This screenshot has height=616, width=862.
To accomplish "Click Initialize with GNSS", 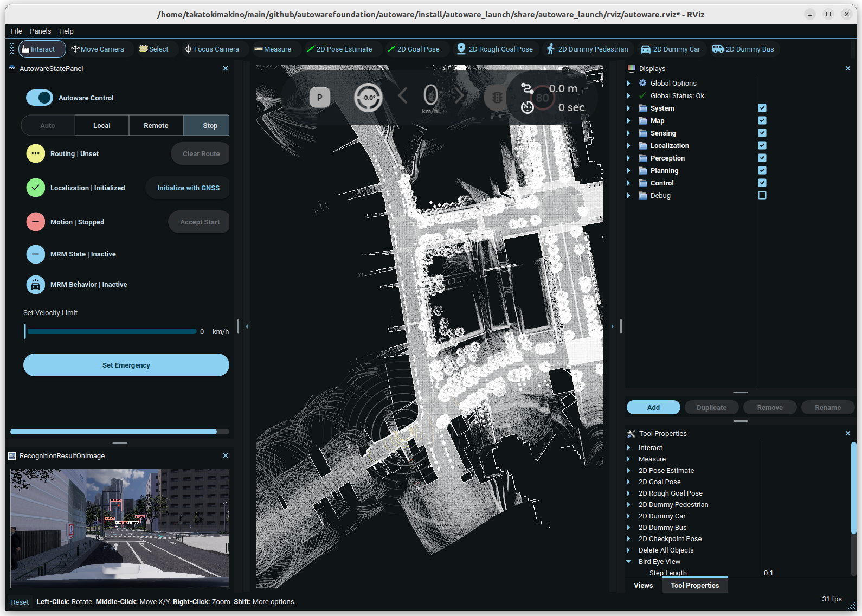I will (188, 188).
